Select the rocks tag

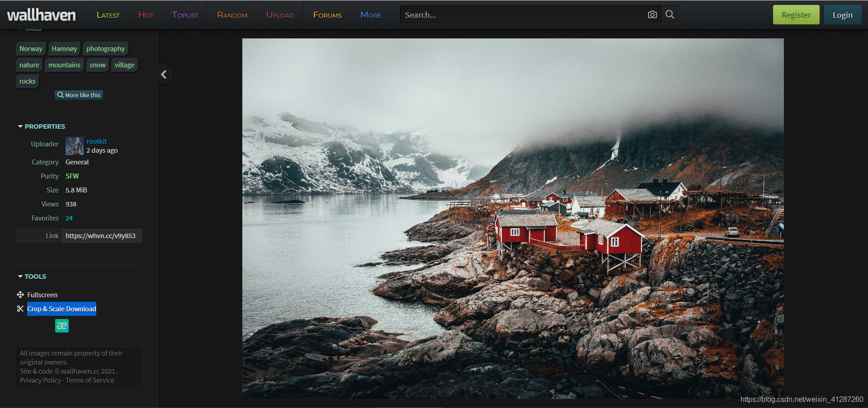click(27, 81)
